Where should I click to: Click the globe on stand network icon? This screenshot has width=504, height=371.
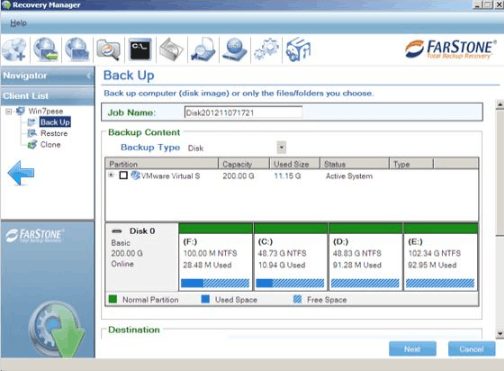[x=235, y=50]
